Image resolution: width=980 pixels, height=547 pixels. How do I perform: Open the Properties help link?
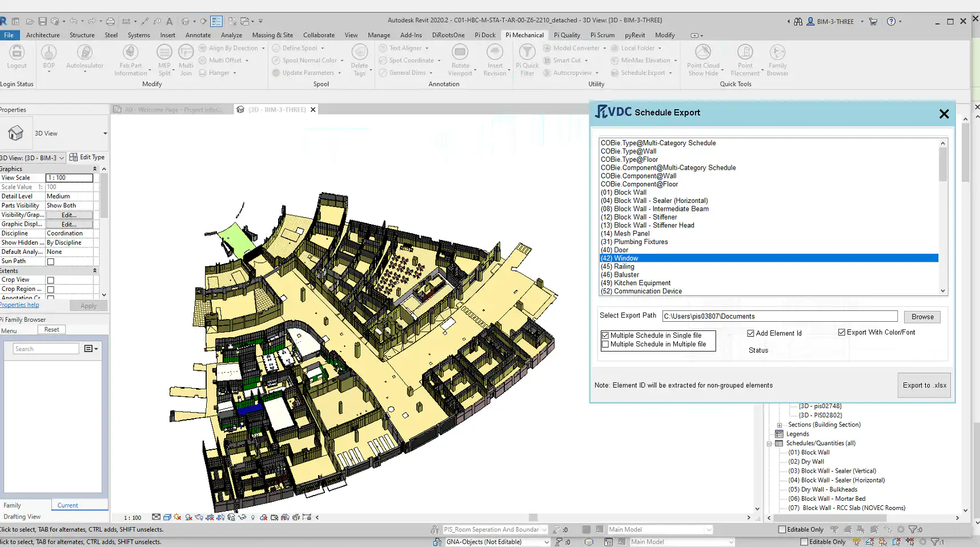(19, 305)
